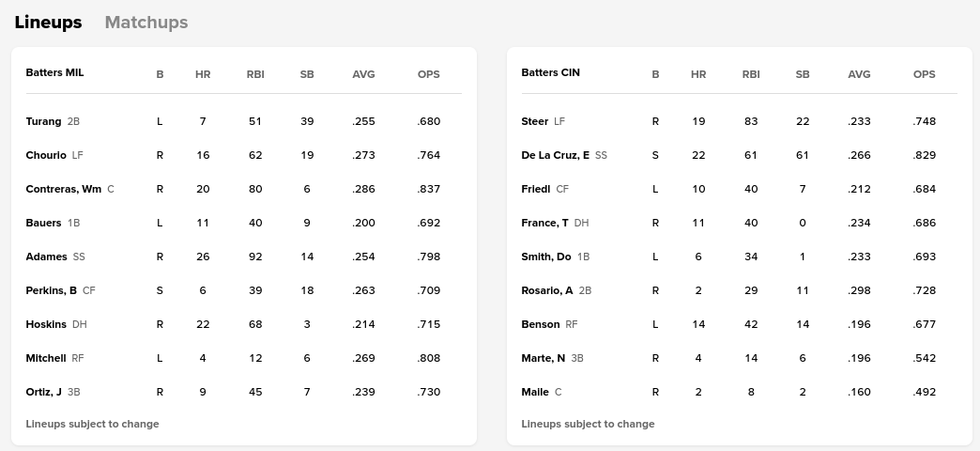Click Smith, Do player link
Screen dimensions: 980x451
pos(545,257)
